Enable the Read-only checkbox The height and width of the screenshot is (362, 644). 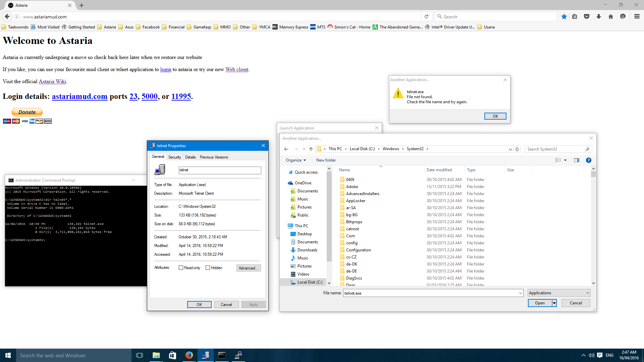(x=181, y=268)
